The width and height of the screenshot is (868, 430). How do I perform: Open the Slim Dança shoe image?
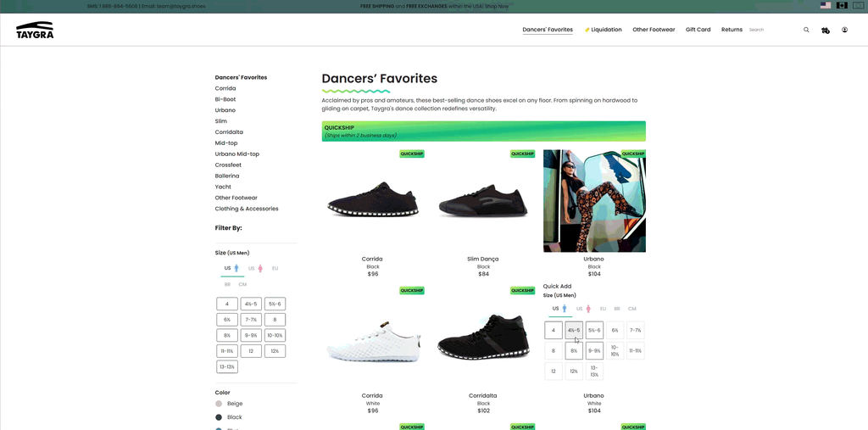[x=484, y=201]
